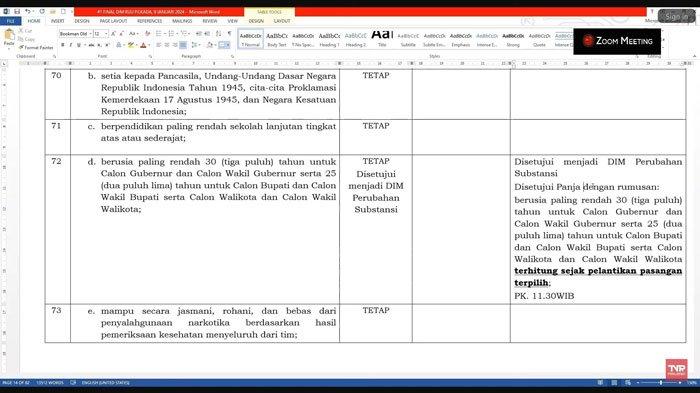Apply the Normal style
This screenshot has width=700, height=393.
pos(250,39)
